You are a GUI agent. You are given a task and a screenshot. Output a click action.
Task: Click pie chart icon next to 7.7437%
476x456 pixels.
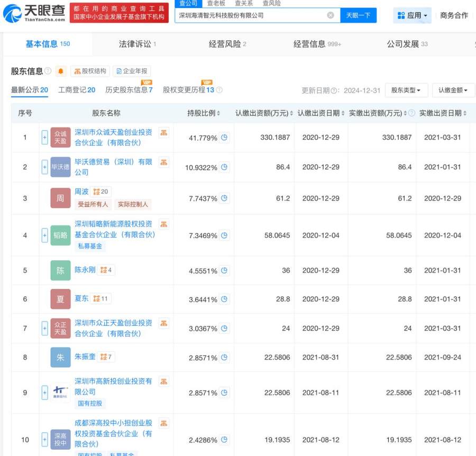point(224,198)
